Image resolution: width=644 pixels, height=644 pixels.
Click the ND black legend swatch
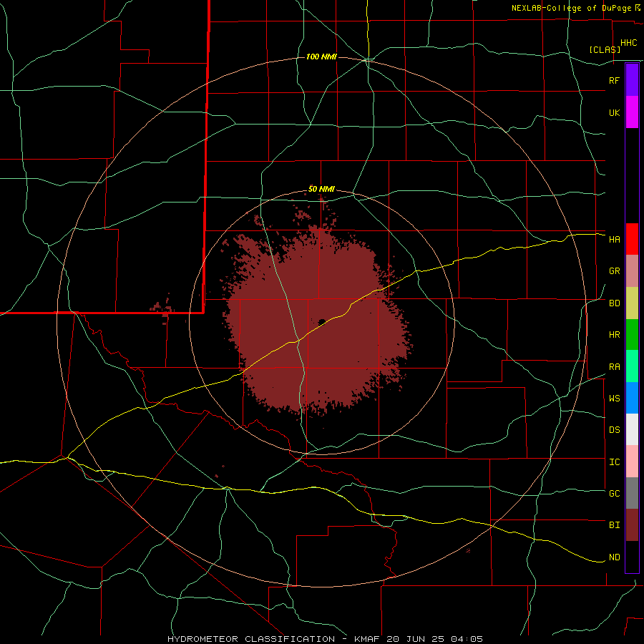coord(632,557)
